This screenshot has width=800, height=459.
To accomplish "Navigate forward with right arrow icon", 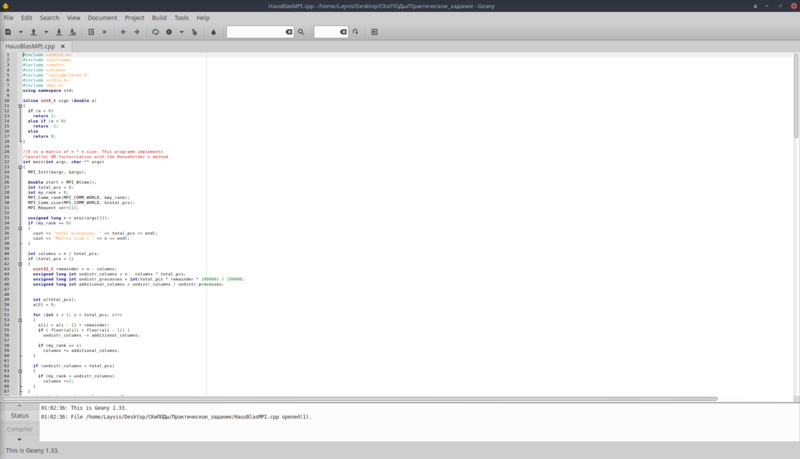I will click(x=137, y=32).
